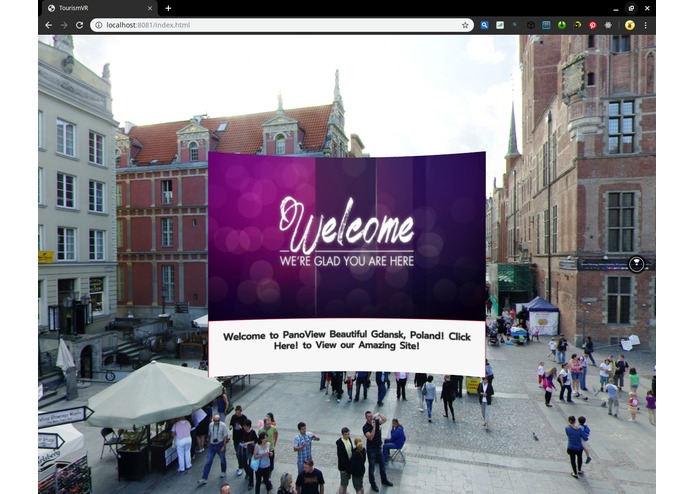Screen dimensions: 695x494
Task: Click the green download extension icon
Action: coord(562,25)
